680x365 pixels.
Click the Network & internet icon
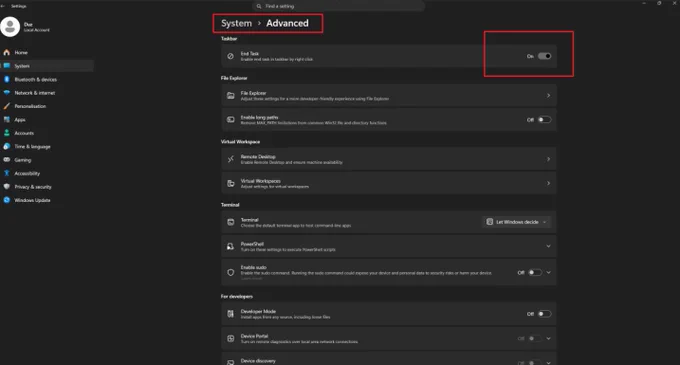pos(7,93)
